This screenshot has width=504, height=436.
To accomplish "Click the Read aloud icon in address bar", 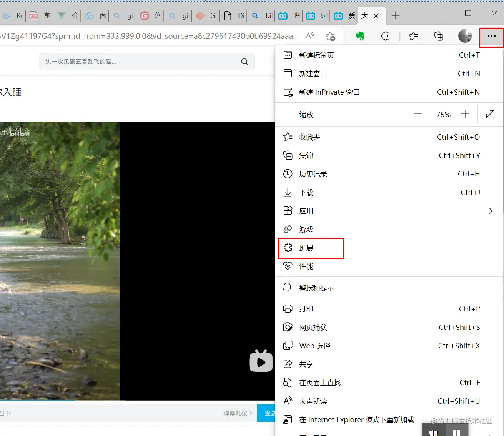I will point(309,36).
